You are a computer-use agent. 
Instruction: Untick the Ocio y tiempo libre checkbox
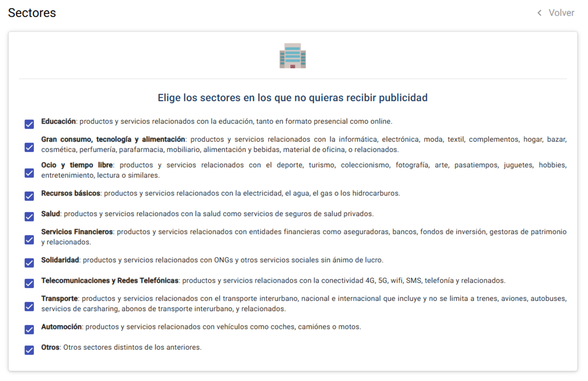[29, 173]
